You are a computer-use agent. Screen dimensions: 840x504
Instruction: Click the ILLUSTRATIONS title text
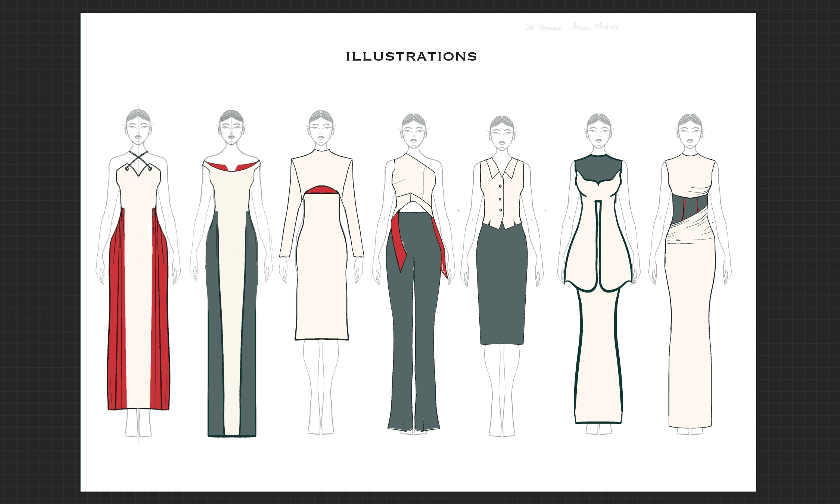click(411, 57)
